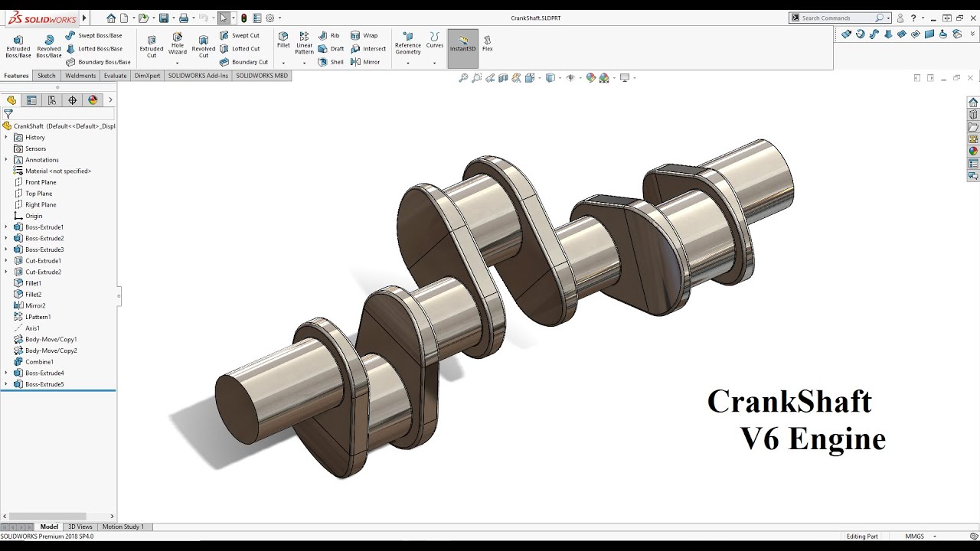Open the ConfigurationManager tab
Viewport: 980px width, 551px height.
click(x=52, y=100)
